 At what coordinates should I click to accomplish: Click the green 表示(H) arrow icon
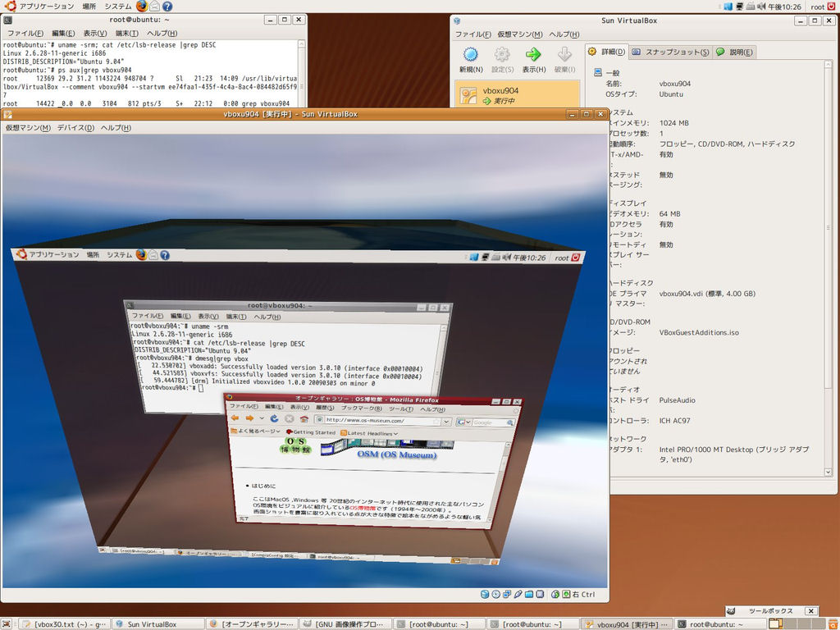(533, 55)
